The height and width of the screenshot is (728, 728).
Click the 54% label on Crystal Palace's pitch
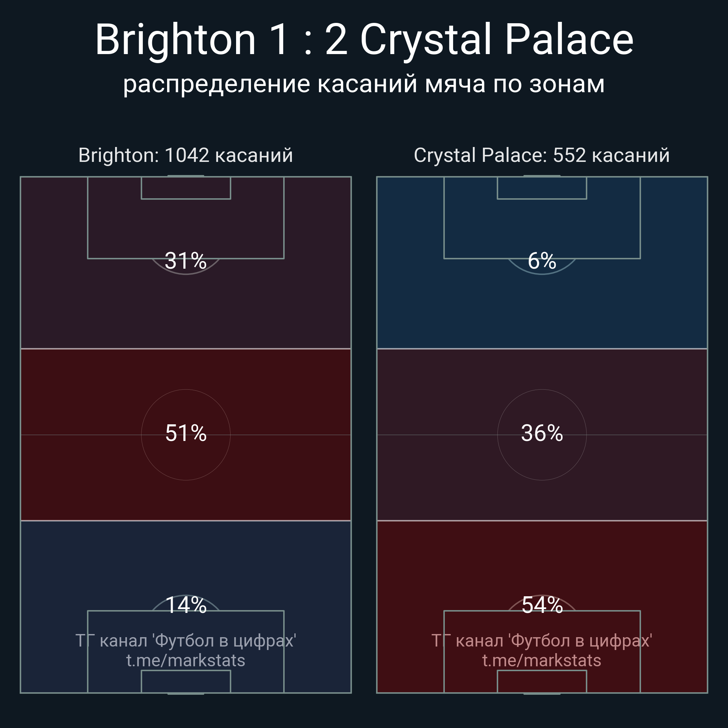point(542,605)
